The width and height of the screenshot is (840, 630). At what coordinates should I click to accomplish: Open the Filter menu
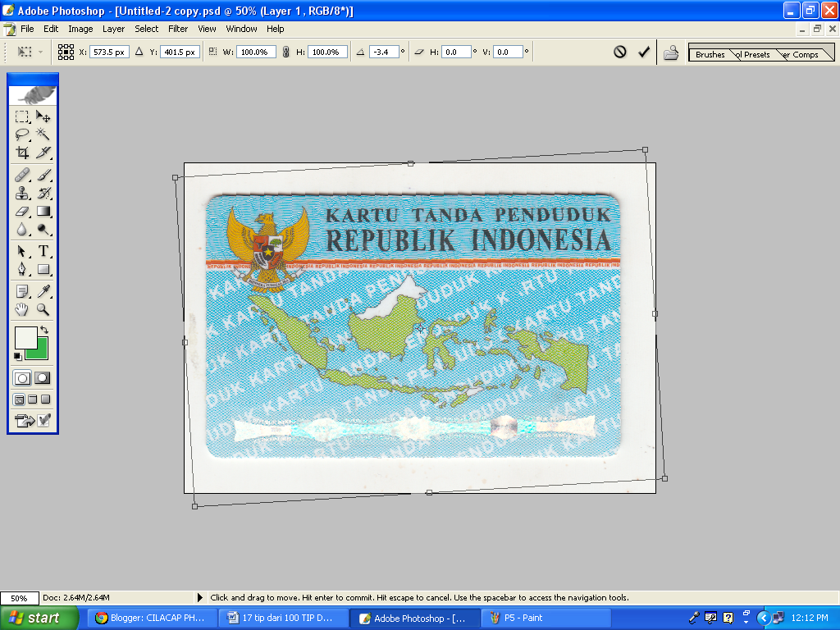pyautogui.click(x=178, y=29)
